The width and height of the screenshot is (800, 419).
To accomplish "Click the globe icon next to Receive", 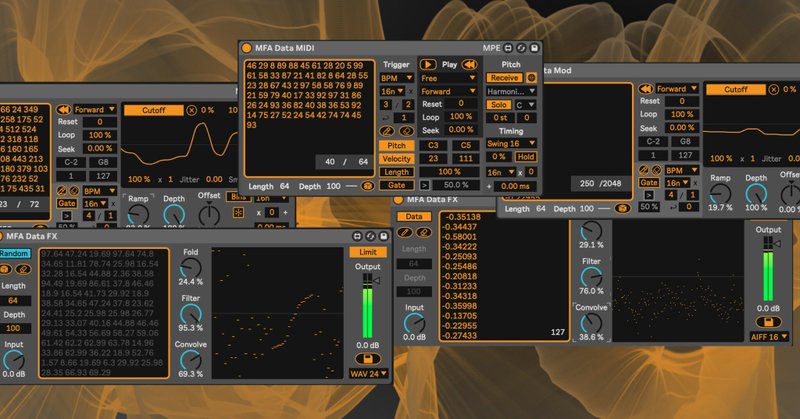I will pos(531,78).
